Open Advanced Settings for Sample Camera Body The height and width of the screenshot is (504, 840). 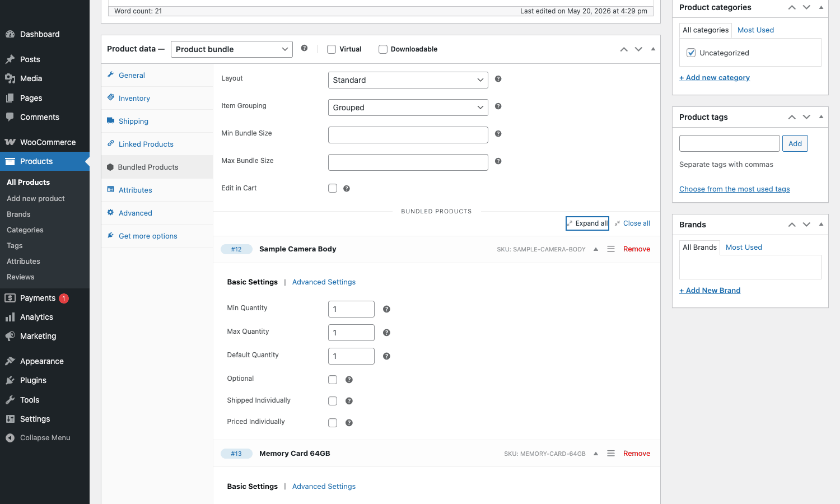(x=324, y=282)
